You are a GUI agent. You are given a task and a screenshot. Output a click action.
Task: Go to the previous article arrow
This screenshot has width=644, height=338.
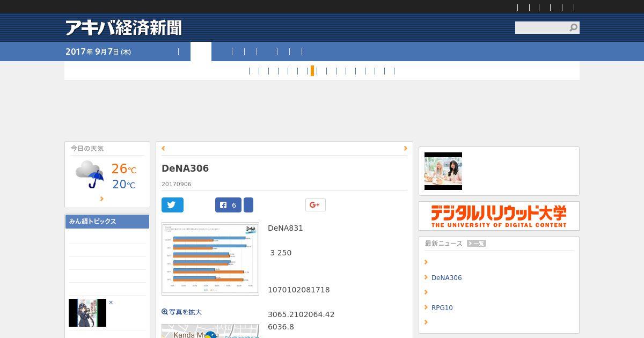(x=163, y=149)
